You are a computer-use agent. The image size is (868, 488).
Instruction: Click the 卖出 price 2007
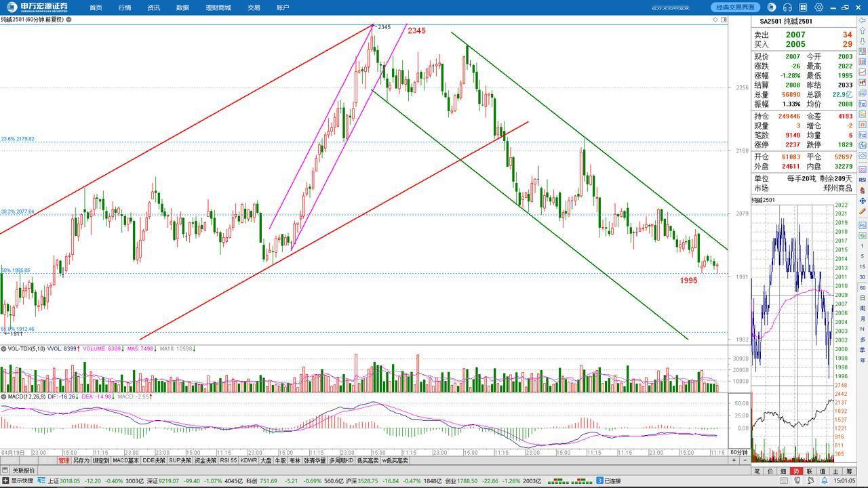[x=795, y=35]
